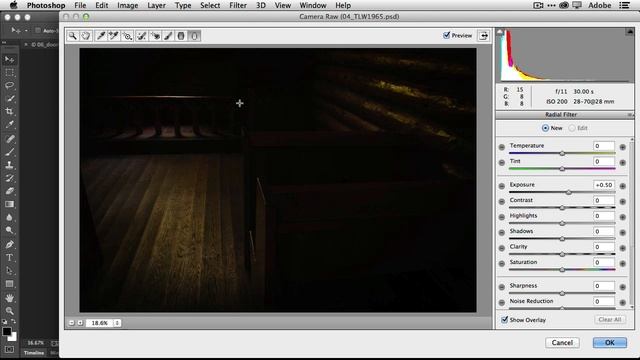Switch to the Timeline tab

[34, 353]
